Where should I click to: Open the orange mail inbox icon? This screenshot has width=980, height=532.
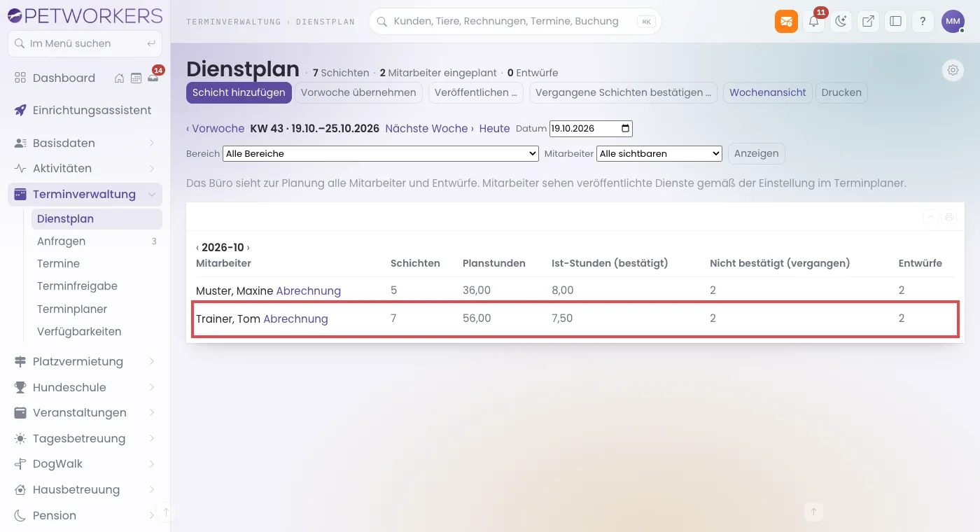point(786,21)
